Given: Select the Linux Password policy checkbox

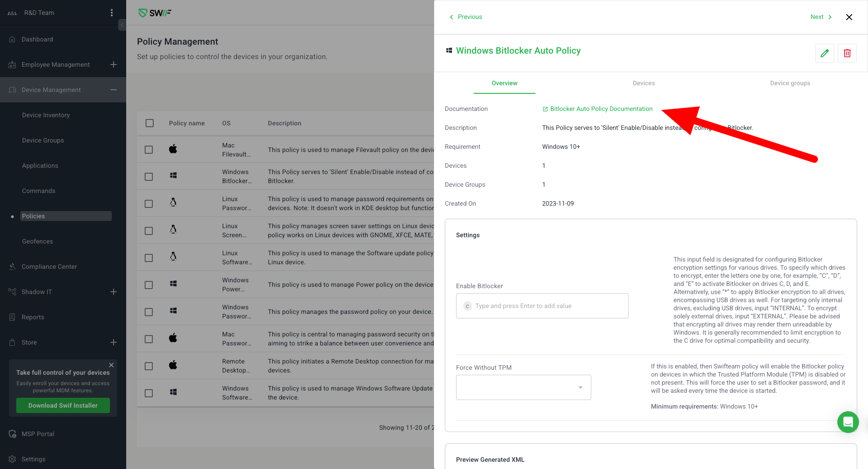Looking at the screenshot, I should tap(149, 204).
